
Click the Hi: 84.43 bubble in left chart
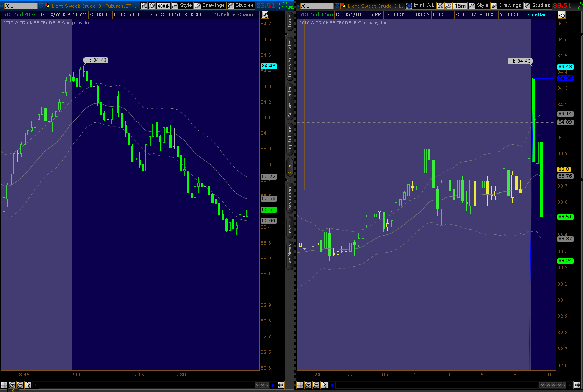96,60
